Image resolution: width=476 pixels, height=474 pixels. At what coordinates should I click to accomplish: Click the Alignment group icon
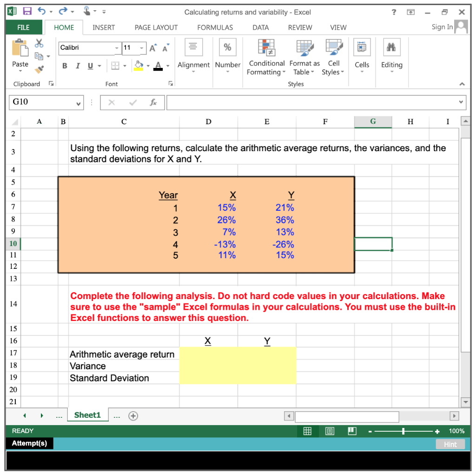coord(194,47)
